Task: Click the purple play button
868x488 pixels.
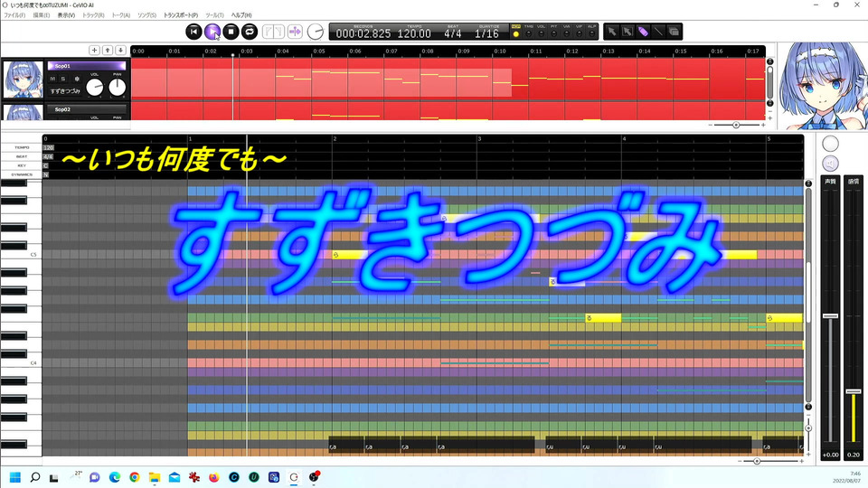Action: point(212,32)
